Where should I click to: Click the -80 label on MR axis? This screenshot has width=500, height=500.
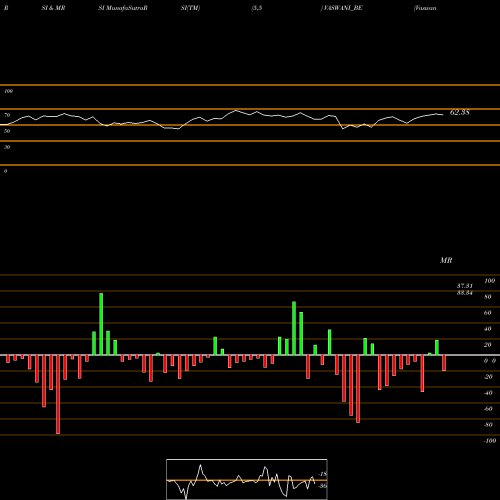[x=488, y=425]
